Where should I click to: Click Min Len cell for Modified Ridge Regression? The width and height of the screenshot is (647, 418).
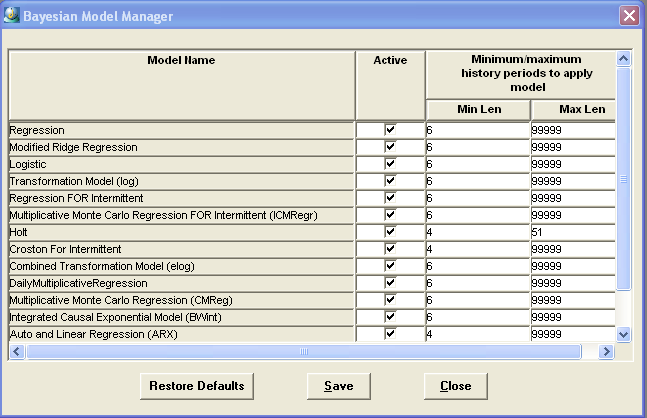(x=478, y=147)
